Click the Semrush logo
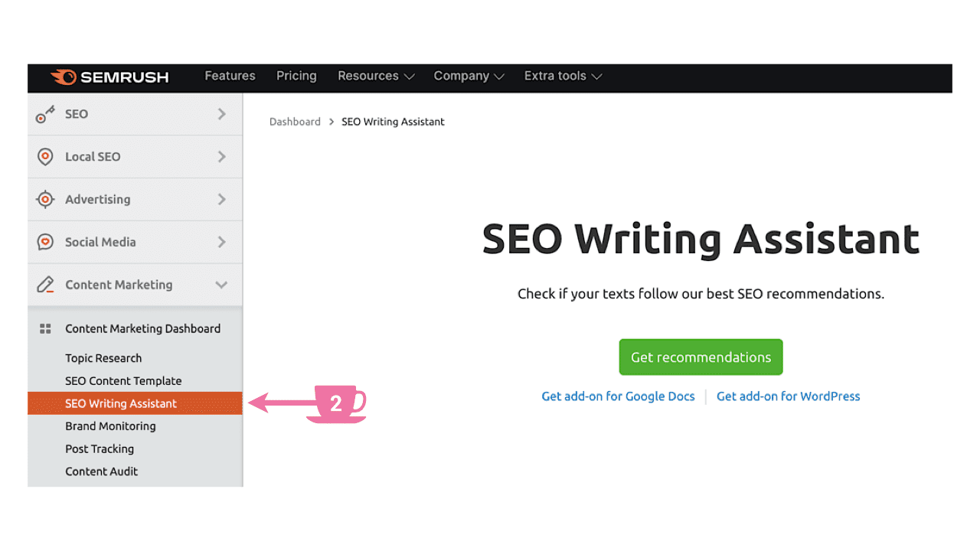 click(109, 77)
